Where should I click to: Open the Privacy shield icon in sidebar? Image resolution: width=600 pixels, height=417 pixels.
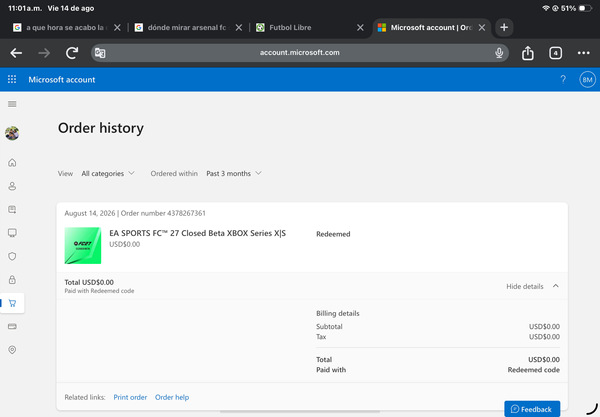coord(12,256)
